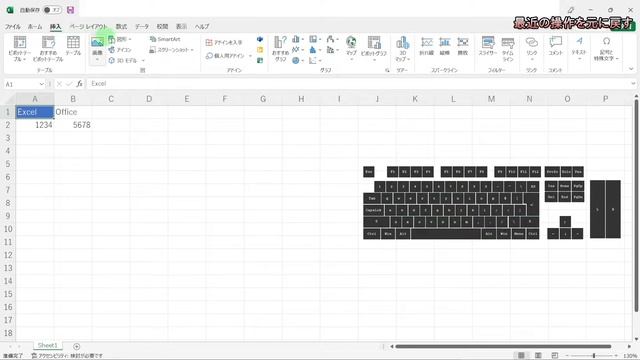
Task: Select cell B2 containing 5678
Action: pyautogui.click(x=73, y=125)
